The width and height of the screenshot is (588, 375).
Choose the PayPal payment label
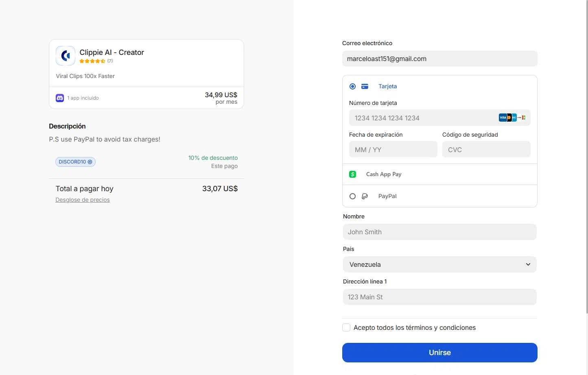[x=387, y=196]
